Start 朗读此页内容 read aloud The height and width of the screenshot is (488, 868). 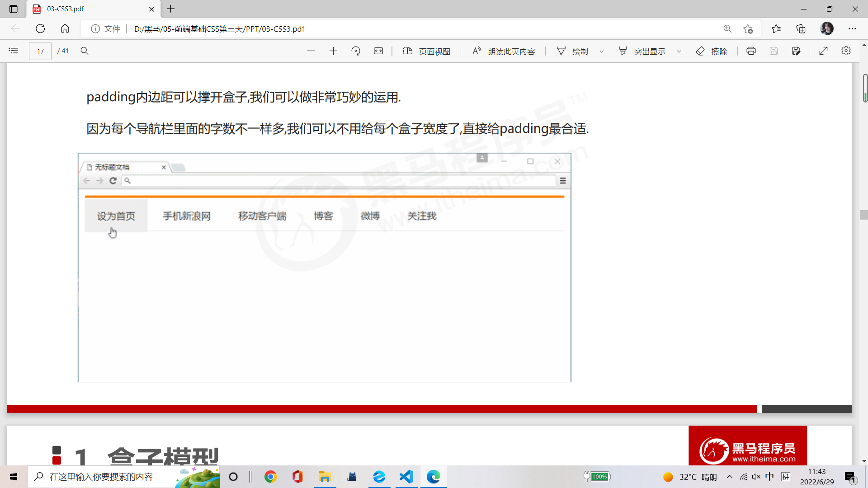pos(503,51)
